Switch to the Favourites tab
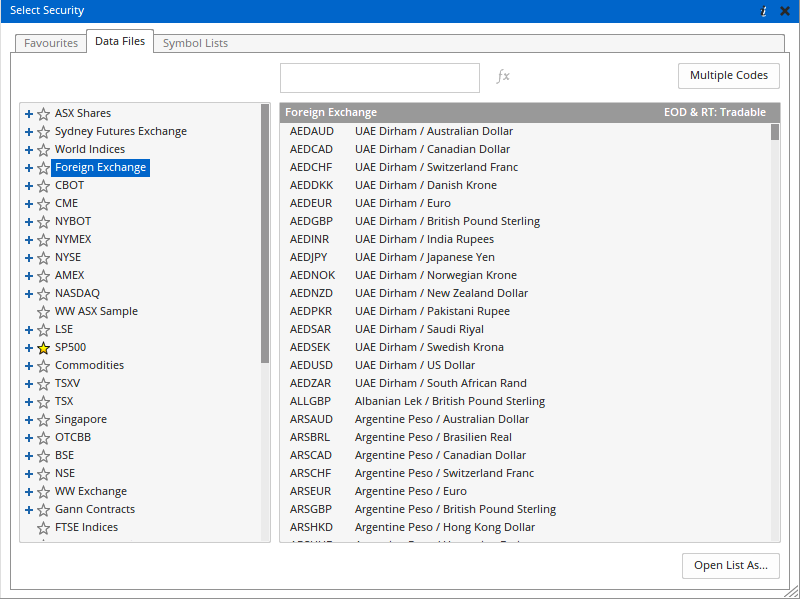The width and height of the screenshot is (800, 599). (x=51, y=43)
